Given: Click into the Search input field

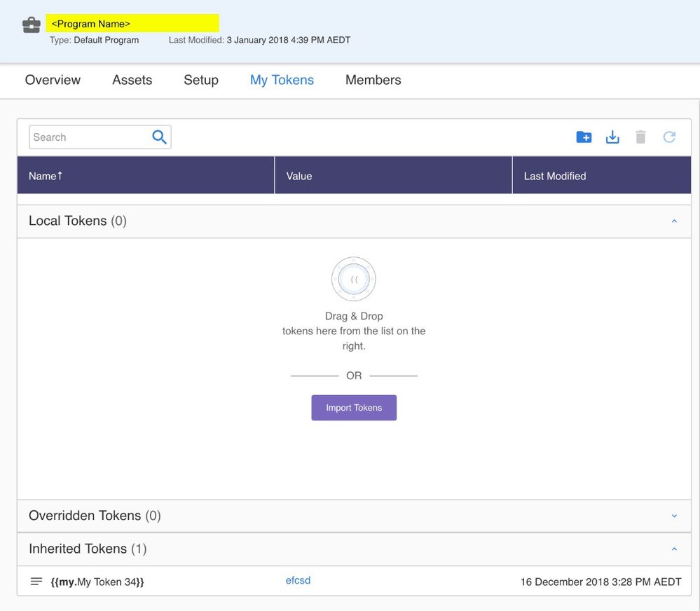Looking at the screenshot, I should pyautogui.click(x=90, y=137).
